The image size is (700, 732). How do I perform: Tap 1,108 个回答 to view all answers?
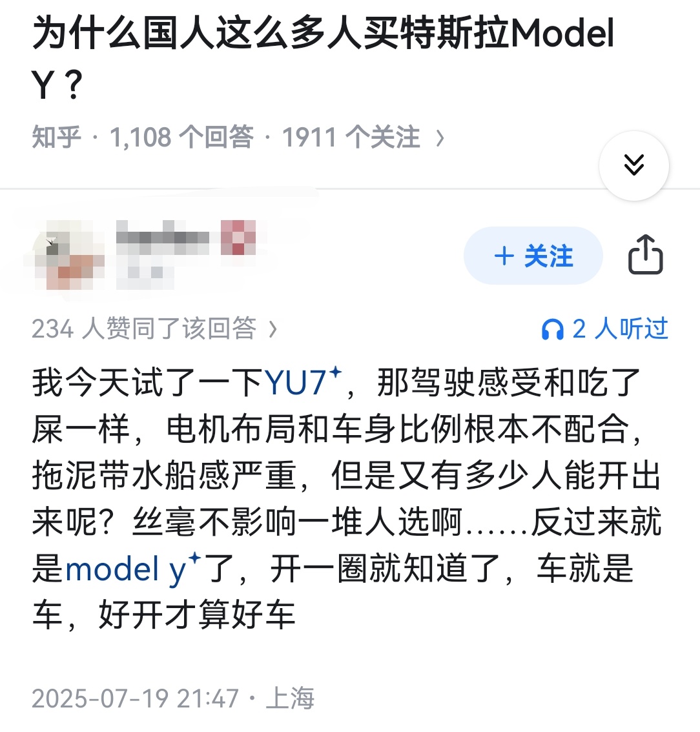coord(182,137)
